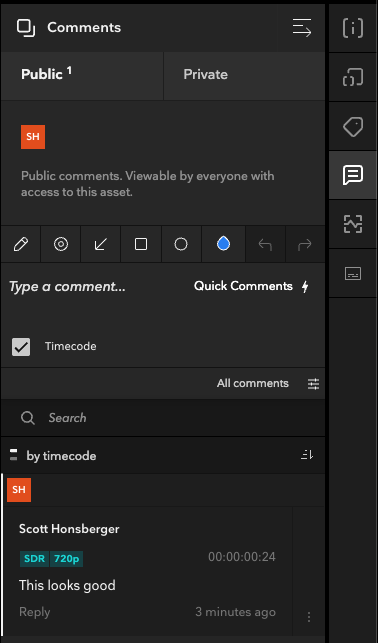Screen dimensions: 378x643
Task: Open the subtitles panel icon
Action: pyautogui.click(x=353, y=273)
